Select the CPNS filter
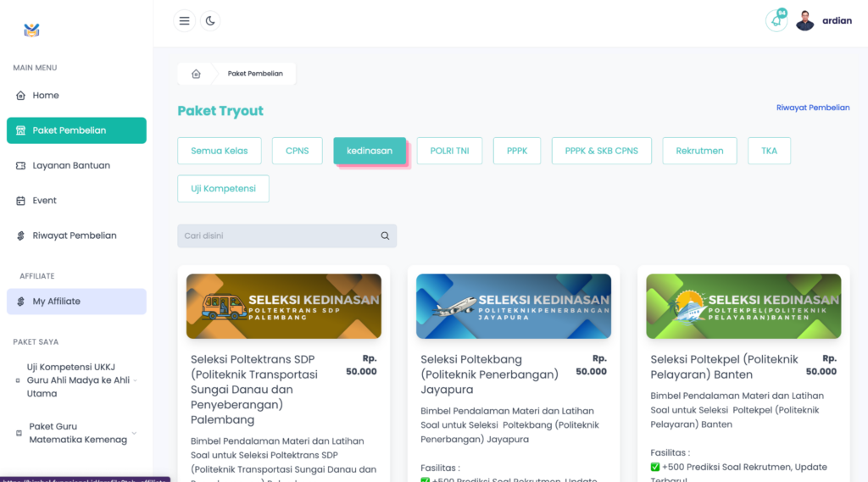The image size is (868, 482). [298, 151]
